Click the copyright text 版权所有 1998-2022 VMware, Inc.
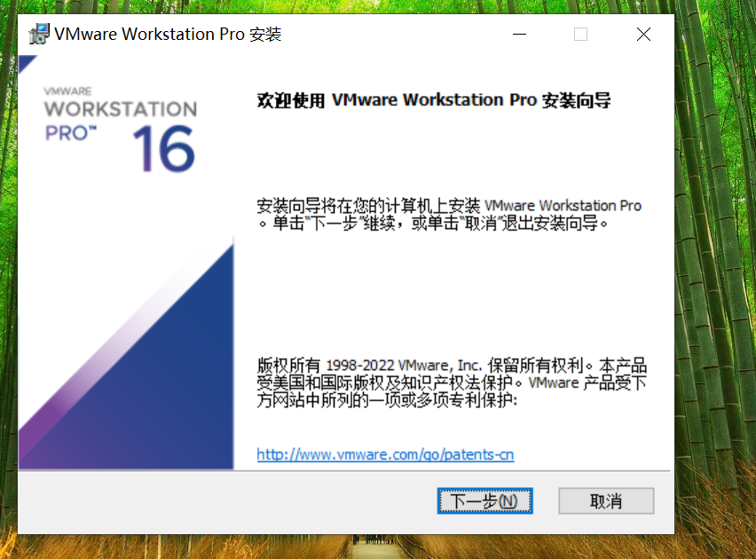The width and height of the screenshot is (756, 559). coord(369,365)
